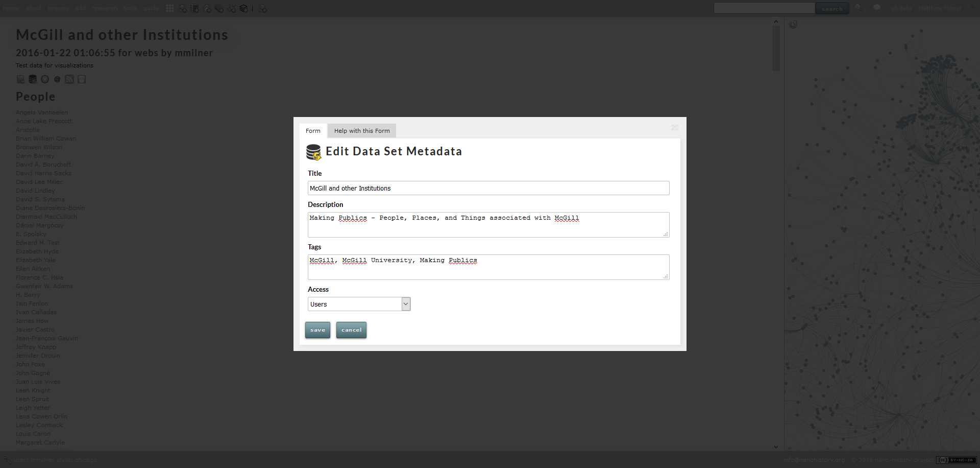Open the home menu item
980x468 pixels.
click(x=11, y=8)
